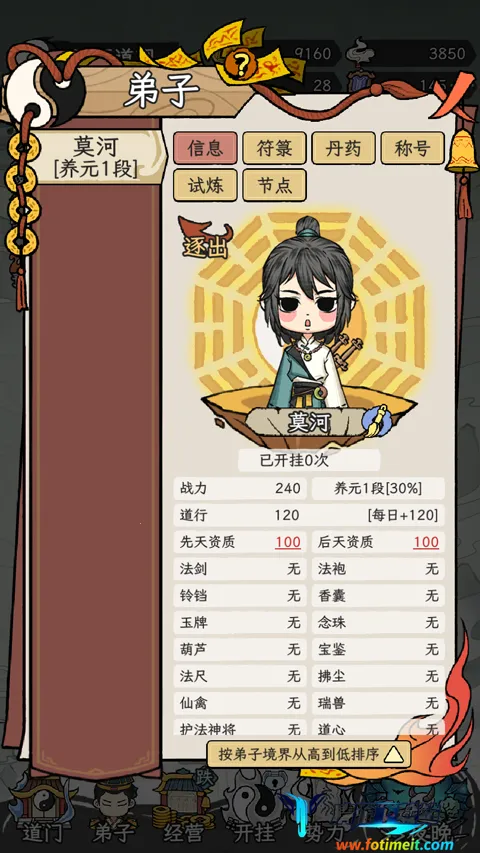Image resolution: width=480 pixels, height=853 pixels.
Task: Click the underlined 先天资质 value 100
Action: coord(288,542)
